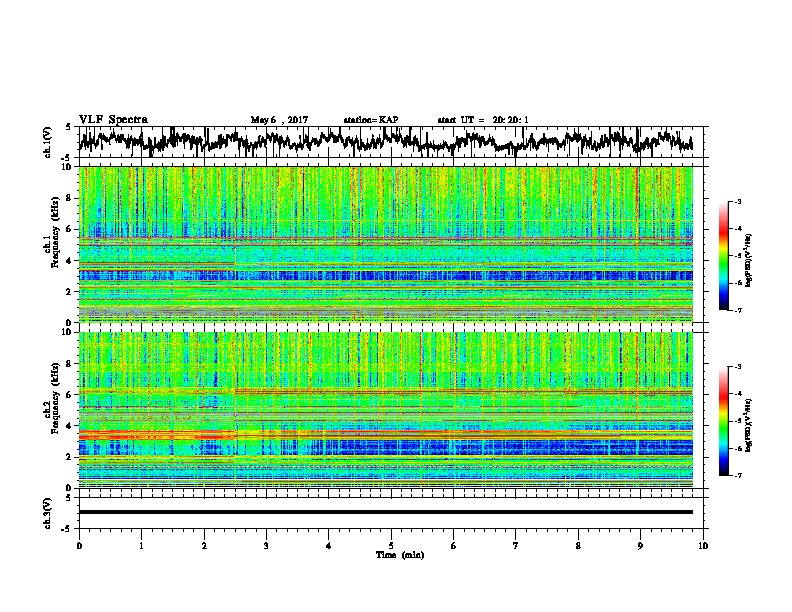Click the 'ch.1(V)' axis label

(48, 142)
